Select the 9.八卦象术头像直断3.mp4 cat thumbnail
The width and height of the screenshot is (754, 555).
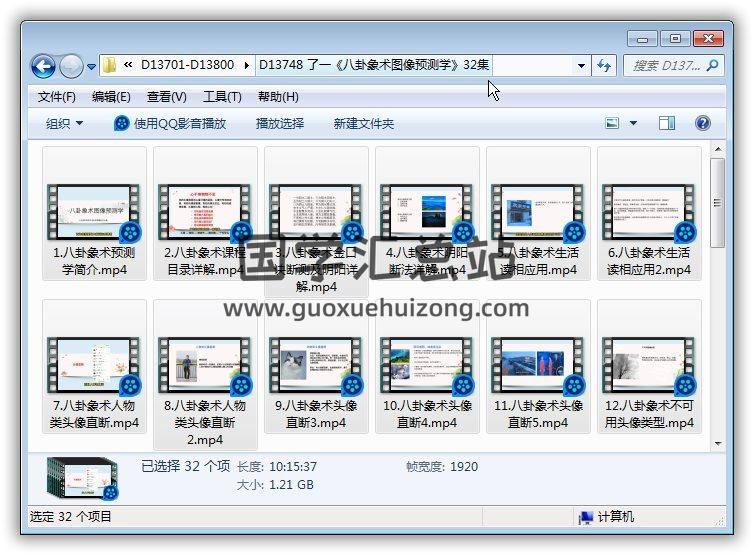point(316,364)
